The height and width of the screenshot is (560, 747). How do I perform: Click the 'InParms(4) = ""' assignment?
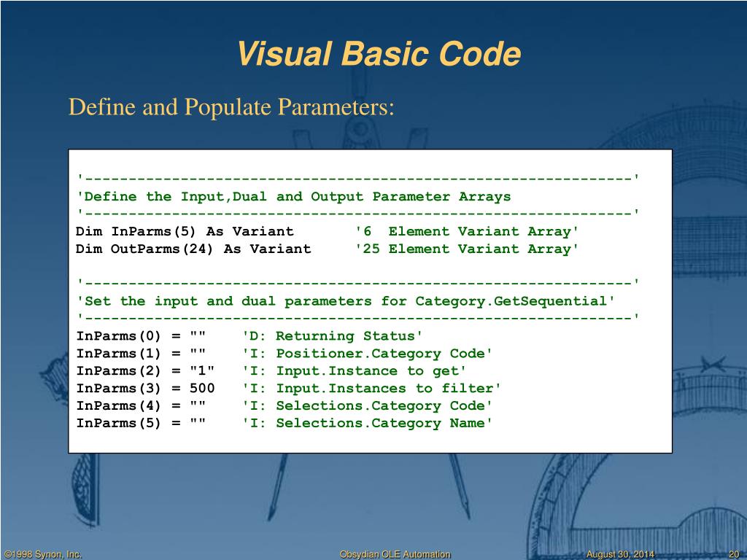coord(141,405)
